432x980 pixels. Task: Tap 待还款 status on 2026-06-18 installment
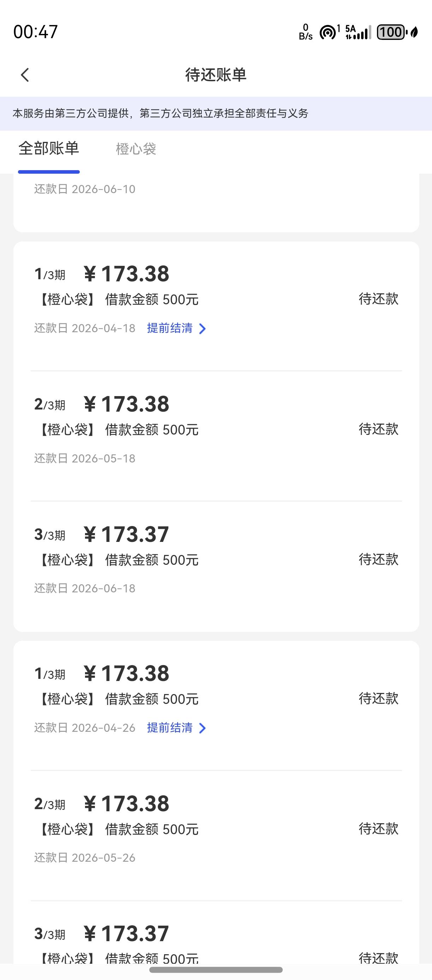point(378,559)
